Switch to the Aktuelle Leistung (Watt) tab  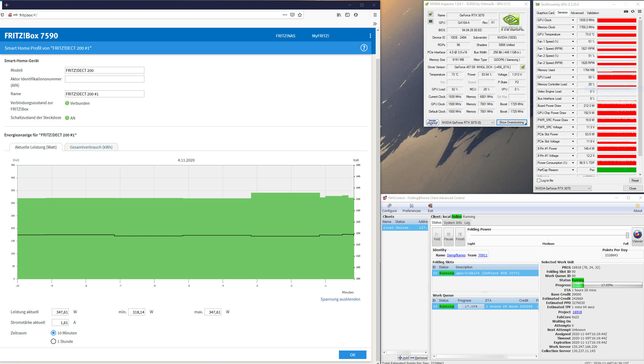tap(36, 147)
